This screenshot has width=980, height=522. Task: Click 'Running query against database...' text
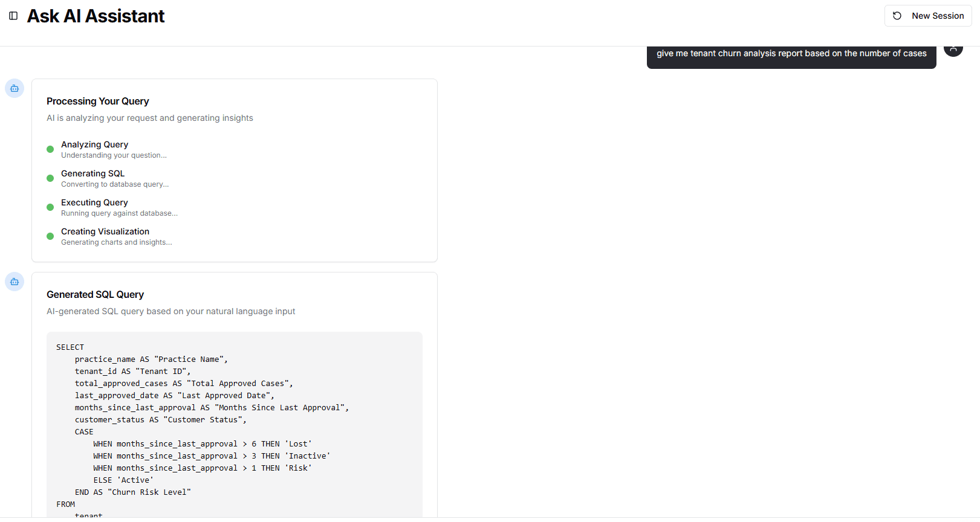point(119,213)
